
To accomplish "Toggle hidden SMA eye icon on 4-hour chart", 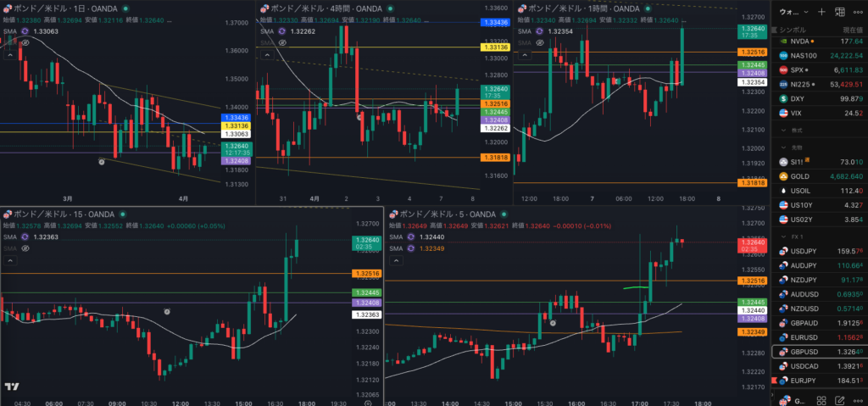I will (x=281, y=42).
